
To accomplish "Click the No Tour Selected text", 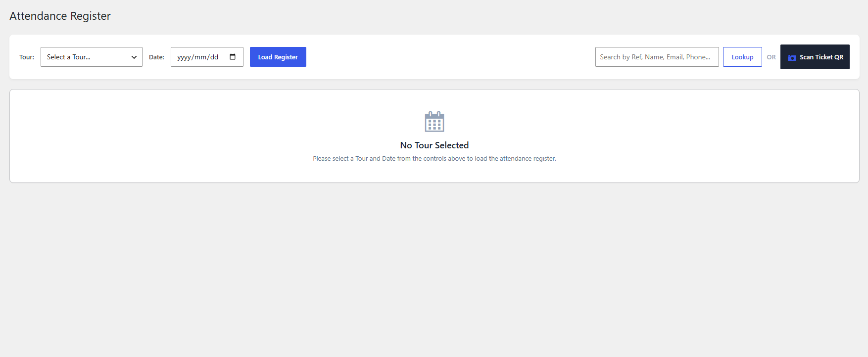I will (x=434, y=145).
